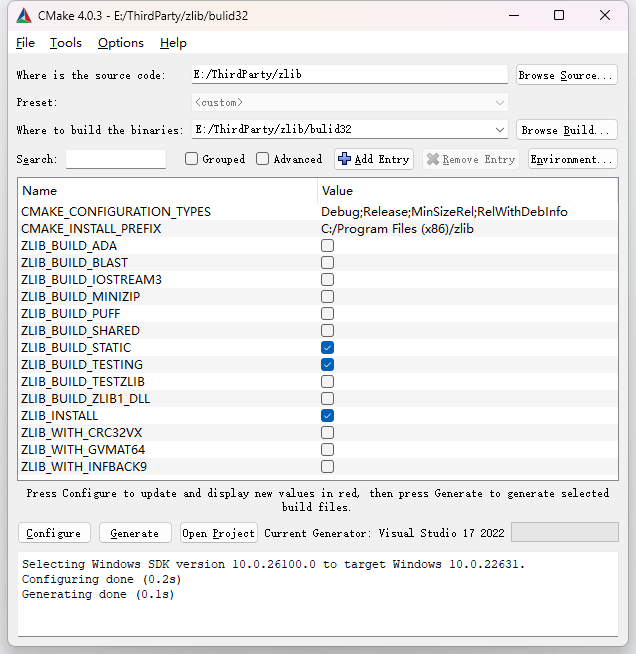Toggle the Grouped checkbox
This screenshot has width=636, height=654.
pos(191,159)
